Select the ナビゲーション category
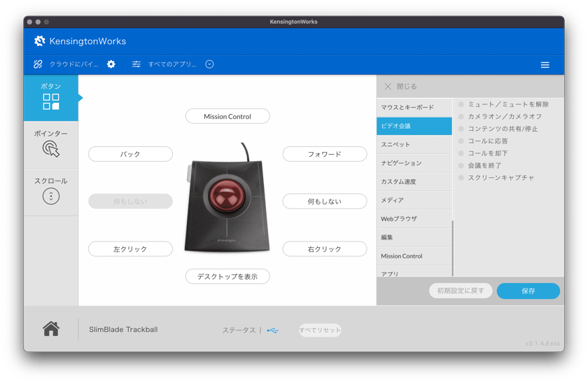Image resolution: width=588 pixels, height=383 pixels. (x=414, y=163)
